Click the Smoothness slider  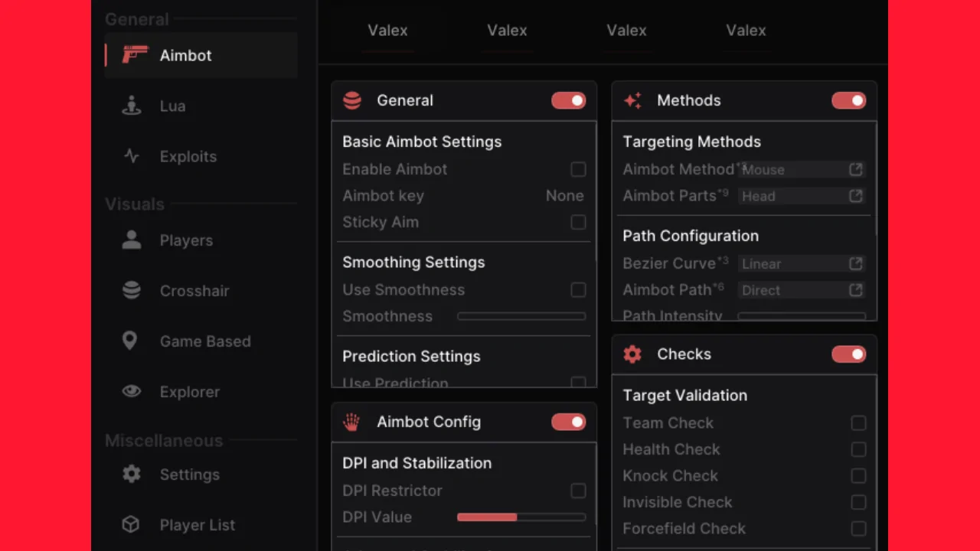(x=521, y=316)
